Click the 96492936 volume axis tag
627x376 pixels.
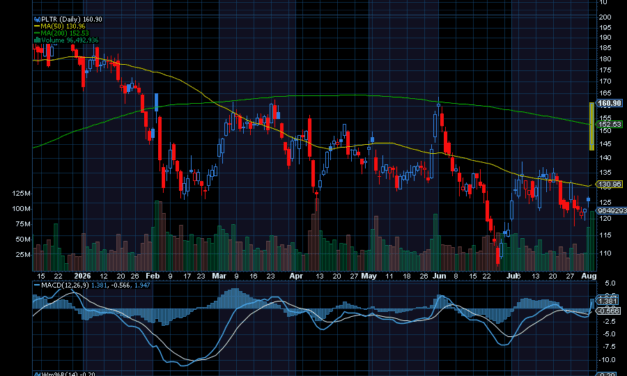(611, 210)
